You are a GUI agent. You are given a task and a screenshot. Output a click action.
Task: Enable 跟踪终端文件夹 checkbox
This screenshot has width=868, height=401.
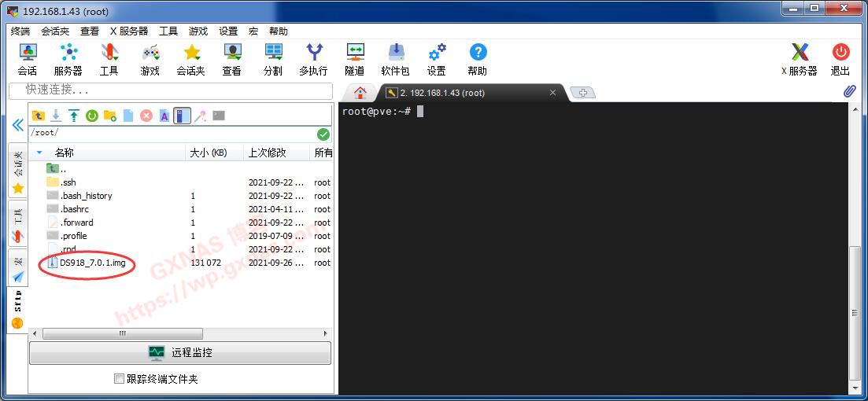[x=120, y=379]
